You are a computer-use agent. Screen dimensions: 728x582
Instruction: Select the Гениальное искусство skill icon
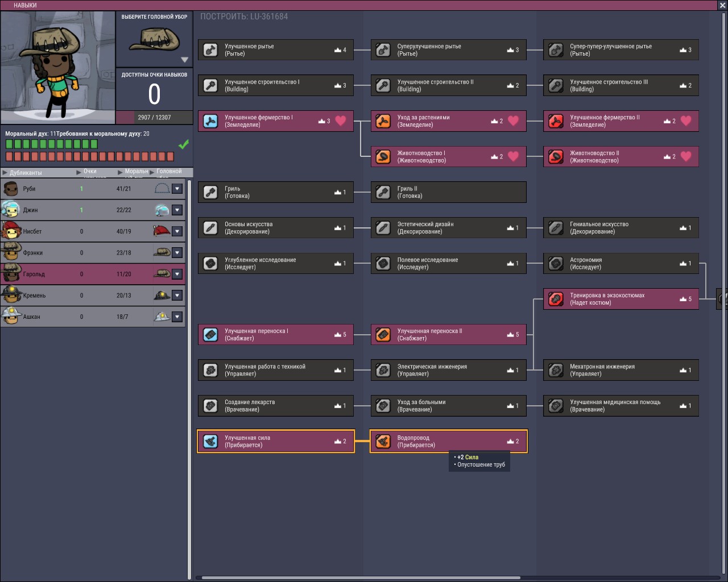coord(556,228)
